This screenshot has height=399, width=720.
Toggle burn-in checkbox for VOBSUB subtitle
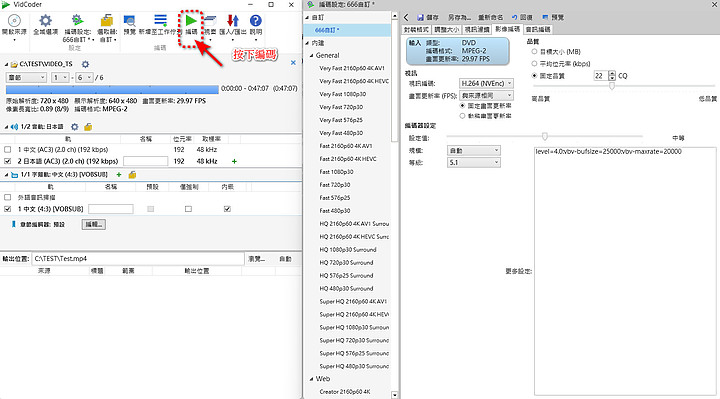pyautogui.click(x=227, y=209)
